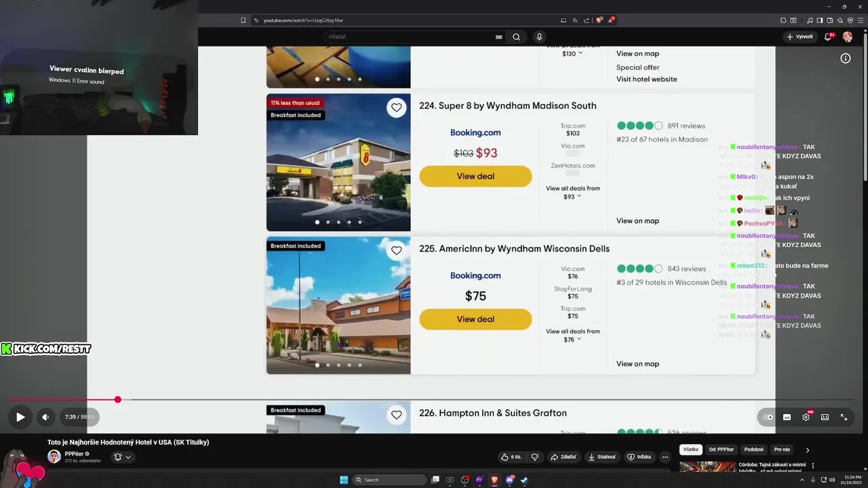Image resolution: width=868 pixels, height=488 pixels.
Task: Download video using Stiahnuť button
Action: coord(601,457)
